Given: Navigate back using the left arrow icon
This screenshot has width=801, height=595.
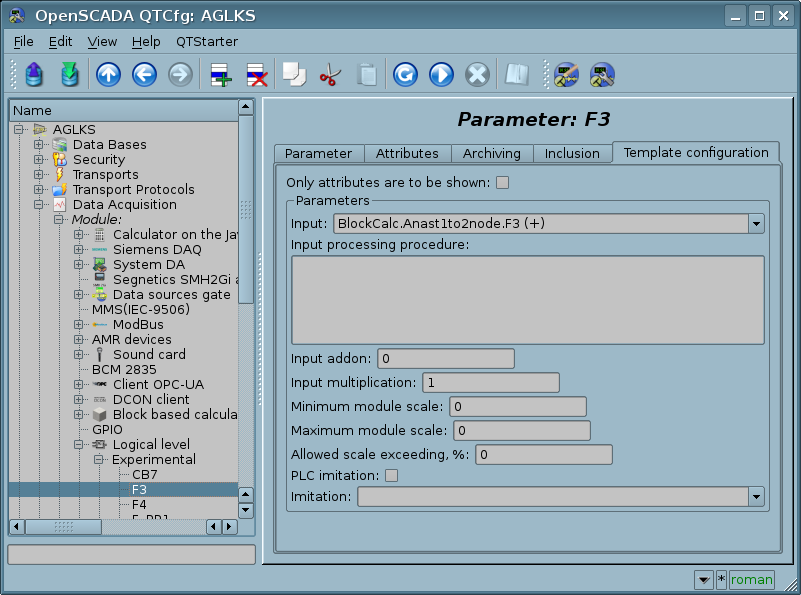Looking at the screenshot, I should (x=144, y=75).
